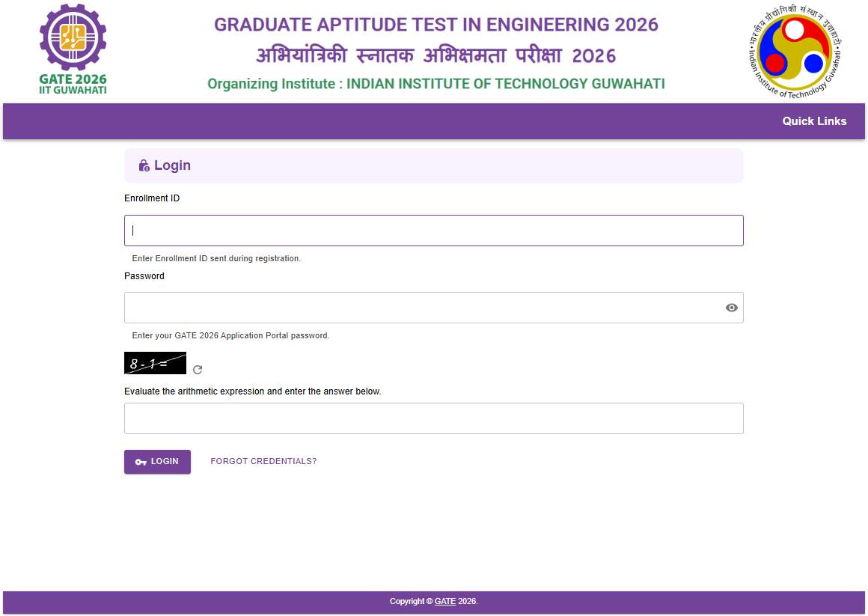The width and height of the screenshot is (868, 616).
Task: Click the Graduate Aptitude Test English title
Action: [435, 25]
